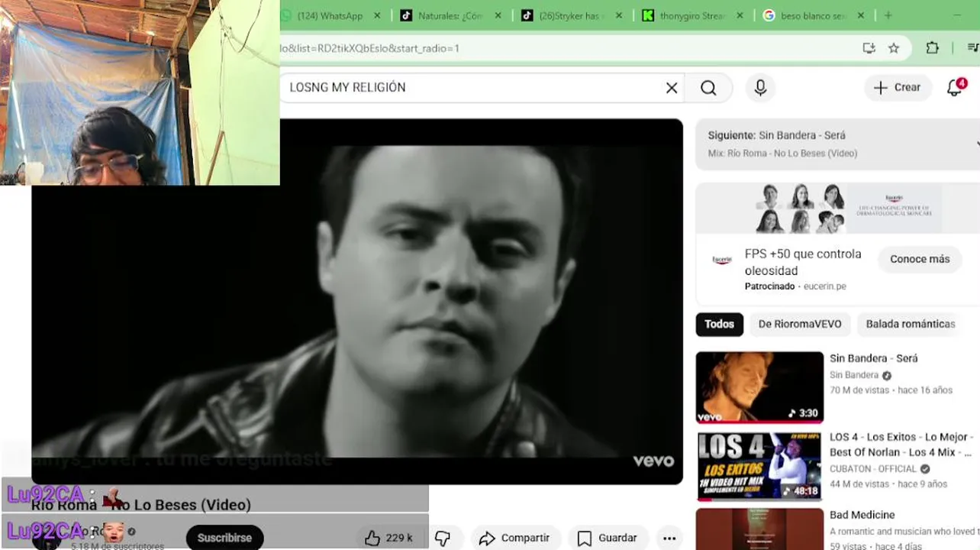Open the browser extensions puzzle icon
980x550 pixels.
pyautogui.click(x=932, y=48)
